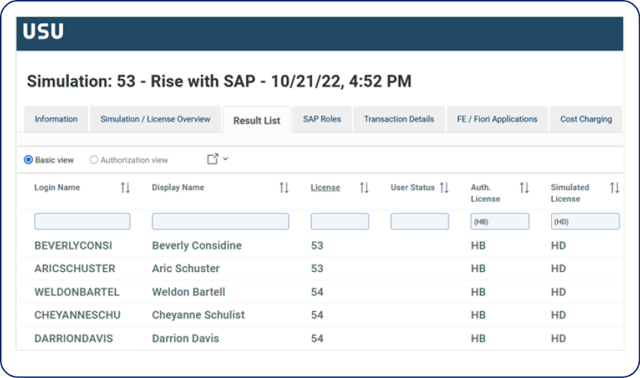Switch to SAP Roles tab
640x378 pixels.
click(x=322, y=119)
